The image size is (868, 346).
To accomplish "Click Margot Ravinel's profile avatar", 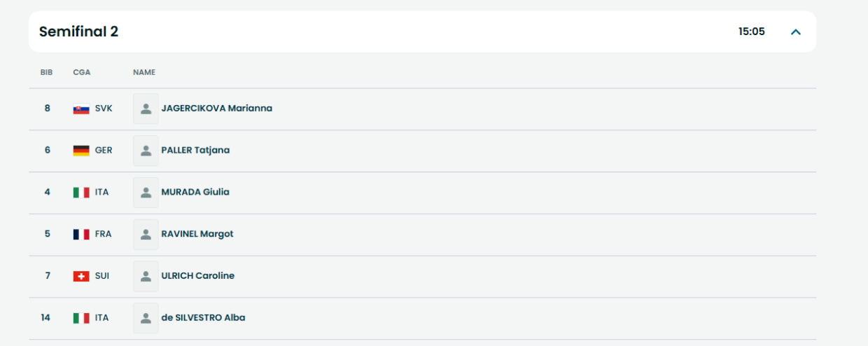I will click(146, 234).
